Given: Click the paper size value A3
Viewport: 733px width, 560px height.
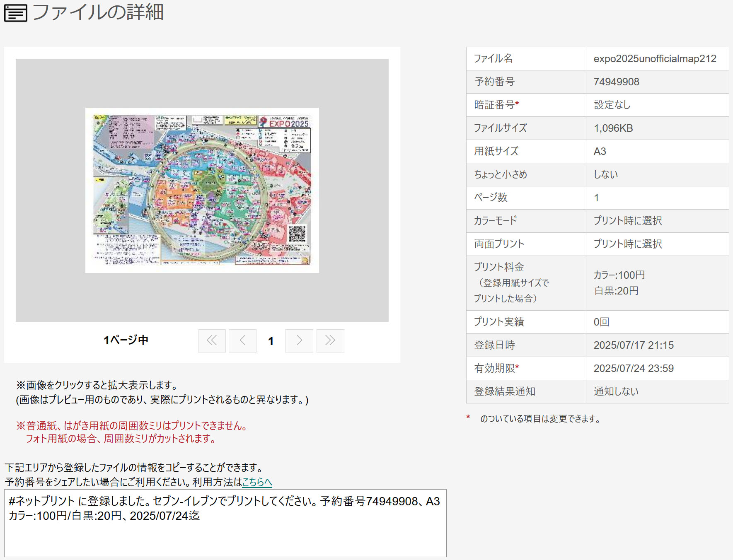Looking at the screenshot, I should tap(600, 151).
